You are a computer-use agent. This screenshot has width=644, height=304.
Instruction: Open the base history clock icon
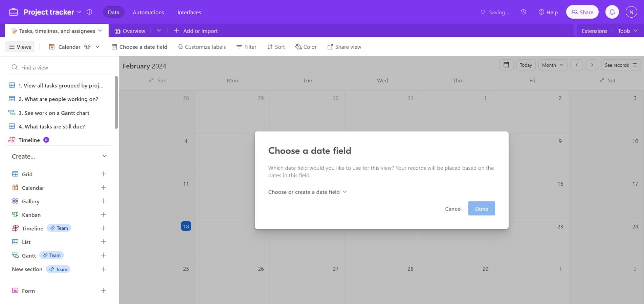click(523, 12)
